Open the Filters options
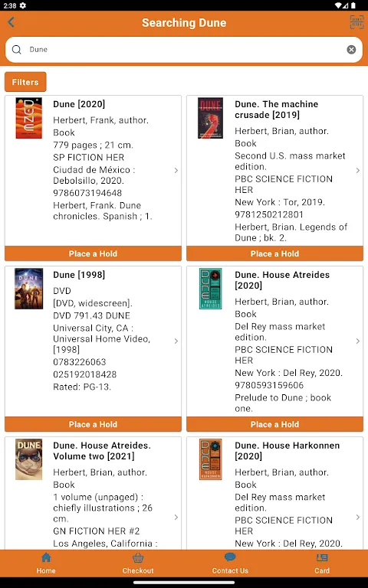368x588 pixels. tap(25, 82)
